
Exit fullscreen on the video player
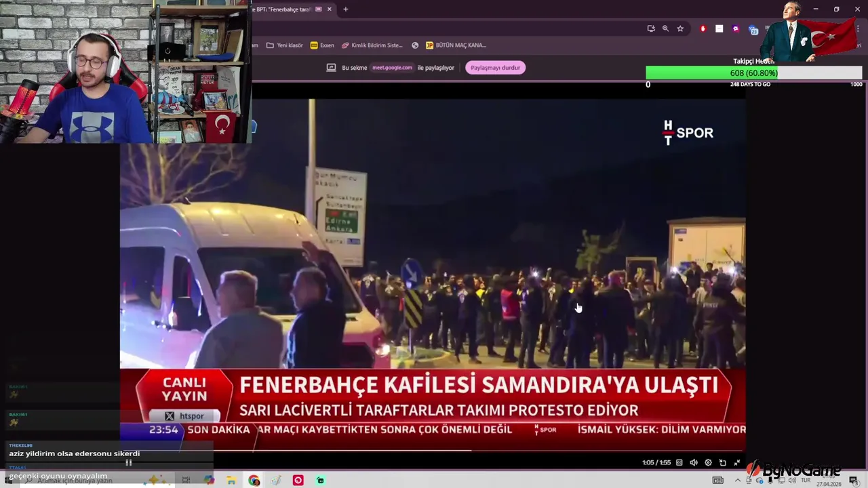tap(737, 462)
